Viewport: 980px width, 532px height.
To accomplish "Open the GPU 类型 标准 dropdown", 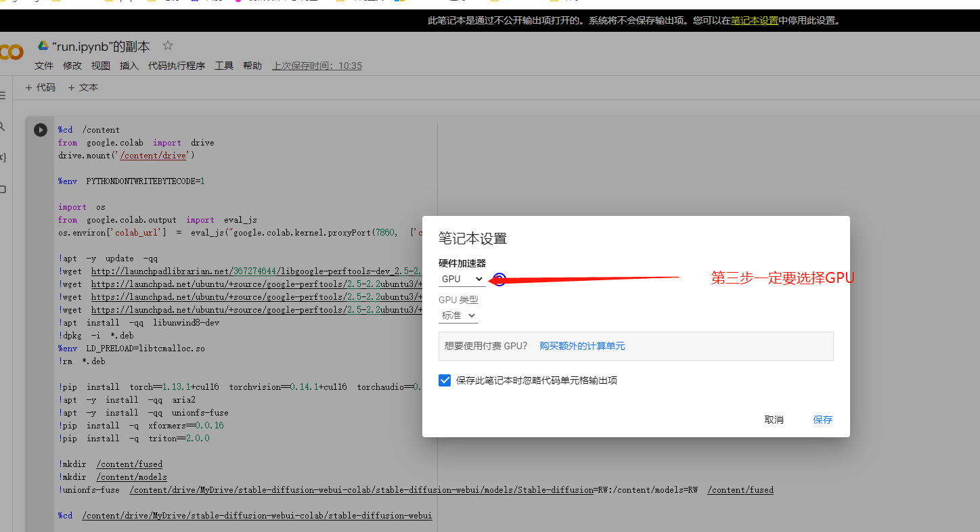I will tap(459, 315).
